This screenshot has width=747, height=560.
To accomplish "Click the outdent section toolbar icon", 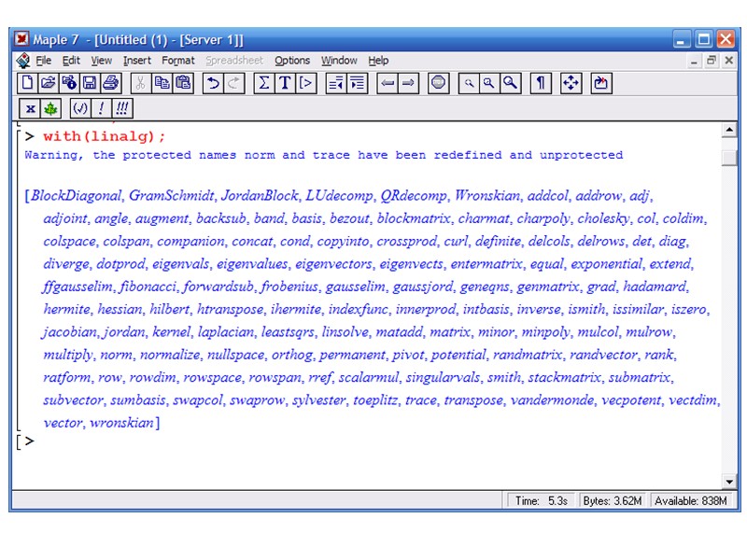I will click(336, 83).
